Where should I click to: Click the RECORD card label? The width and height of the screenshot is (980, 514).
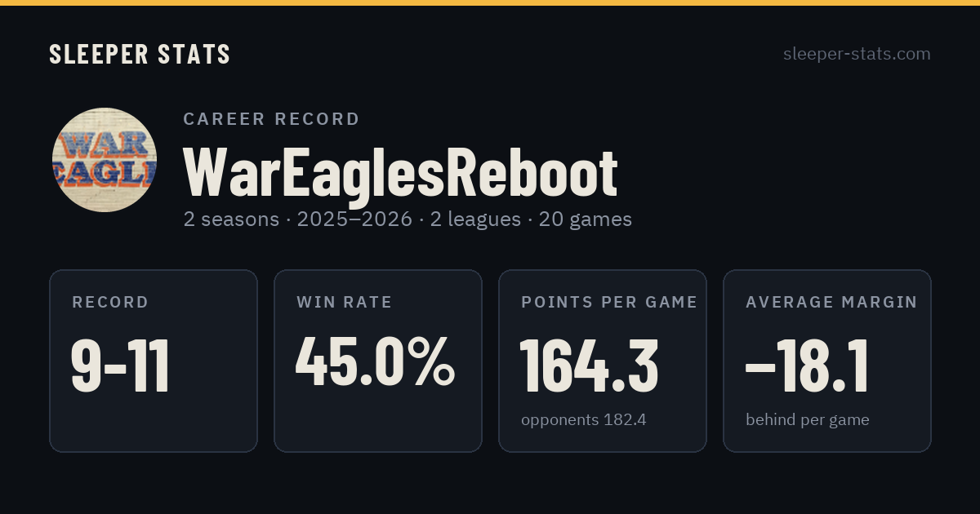pyautogui.click(x=110, y=303)
